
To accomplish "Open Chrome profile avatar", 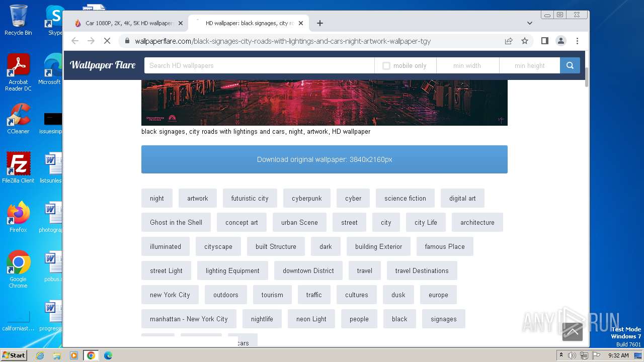I will pyautogui.click(x=560, y=41).
